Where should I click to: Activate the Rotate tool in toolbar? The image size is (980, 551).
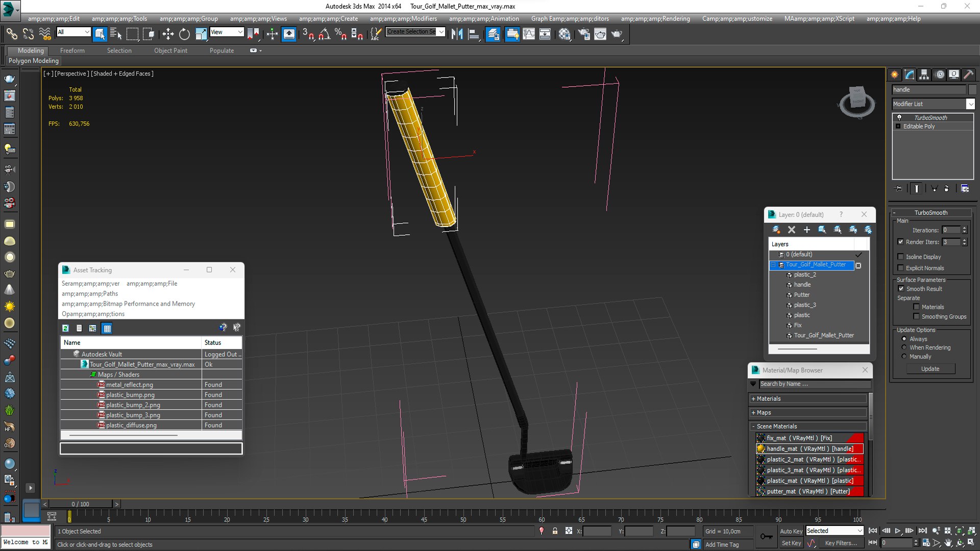click(x=184, y=34)
